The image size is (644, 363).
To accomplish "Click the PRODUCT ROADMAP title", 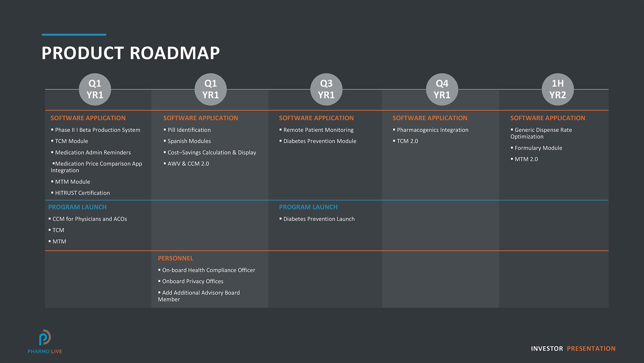I will 130,53.
